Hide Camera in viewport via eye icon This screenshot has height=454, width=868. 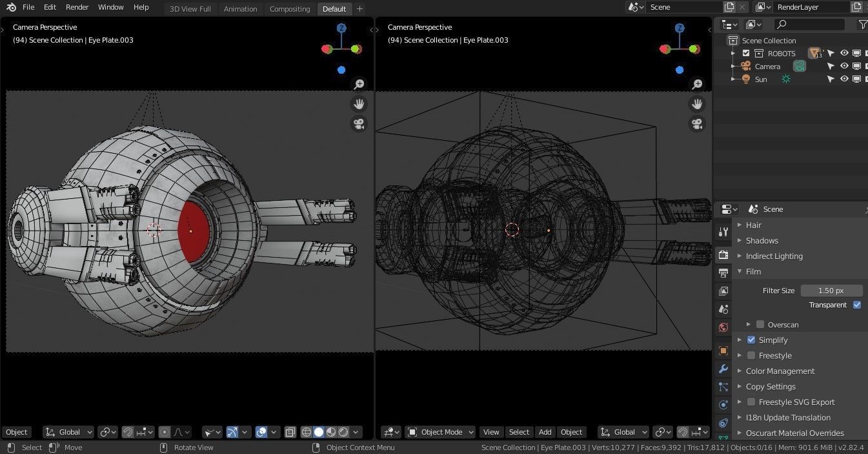click(x=844, y=66)
